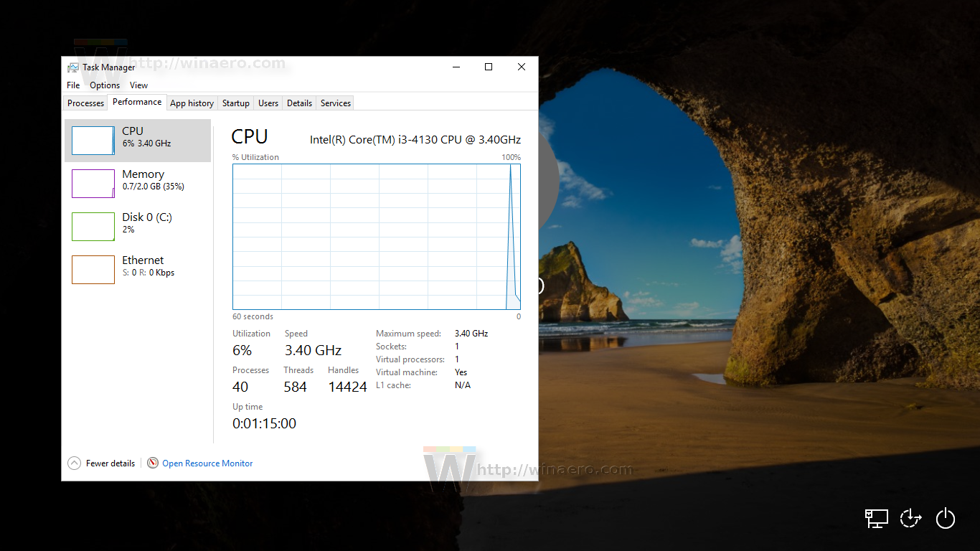Screen dimensions: 980x551
Task: Click the power icon at bottom right
Action: [946, 518]
